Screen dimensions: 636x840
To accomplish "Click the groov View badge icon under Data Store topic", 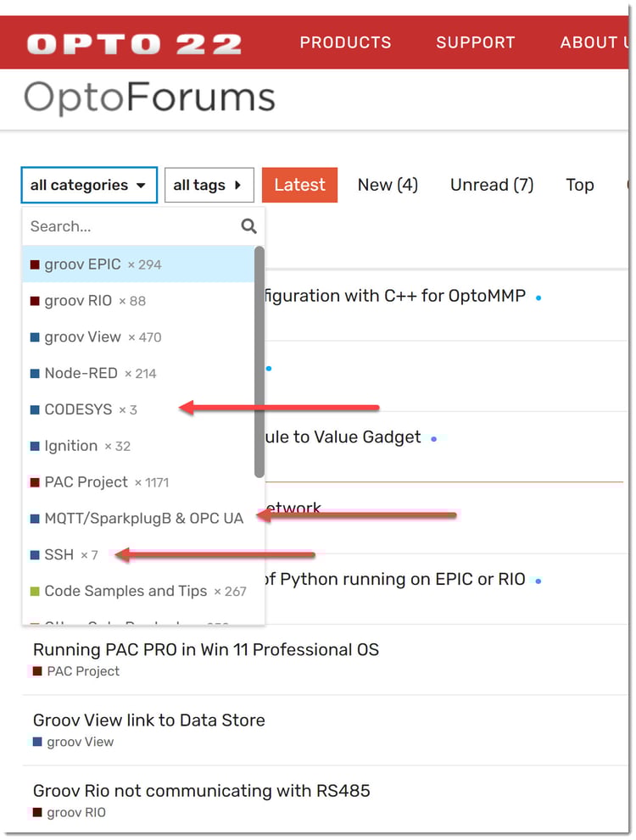I will [36, 742].
